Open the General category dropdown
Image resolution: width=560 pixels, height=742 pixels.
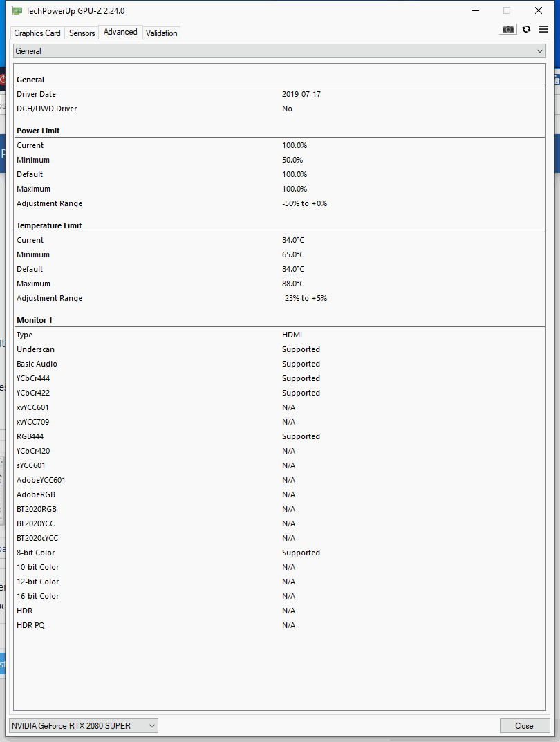(279, 51)
